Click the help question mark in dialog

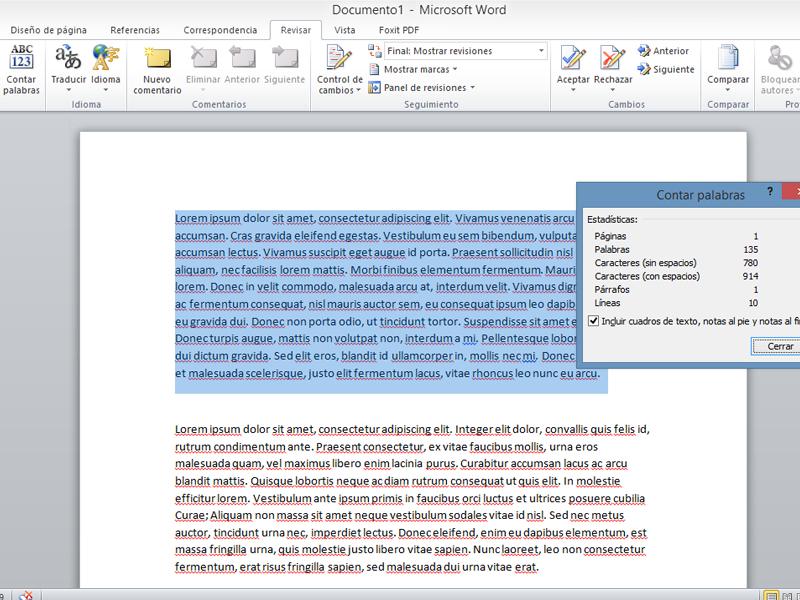point(769,191)
